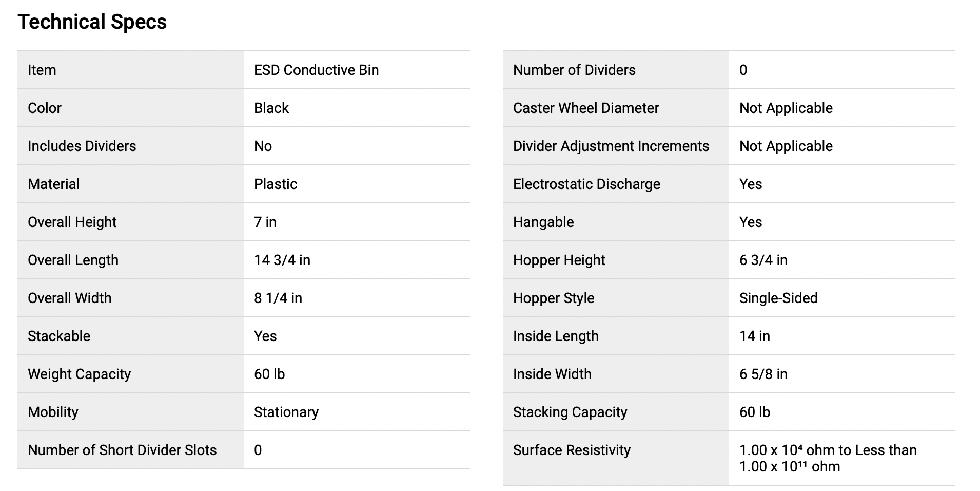The width and height of the screenshot is (980, 491).
Task: Click the Number of Dividers label
Action: 574,70
